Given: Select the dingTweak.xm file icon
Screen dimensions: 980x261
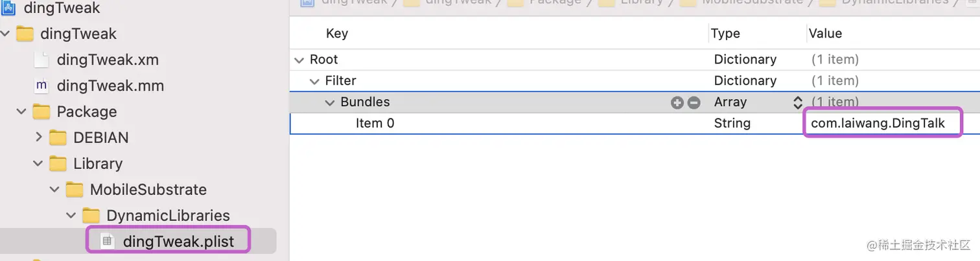Looking at the screenshot, I should point(41,60).
